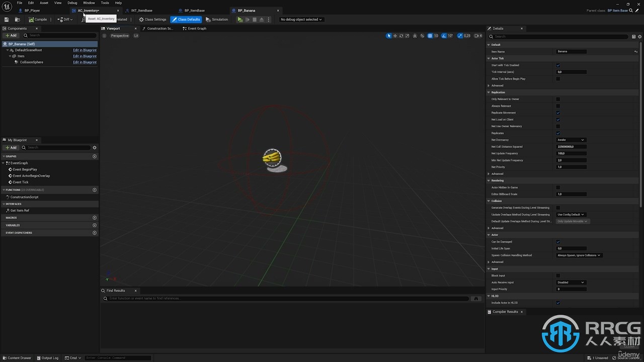
Task: Choose the Select objects mode icon
Action: pos(388,36)
